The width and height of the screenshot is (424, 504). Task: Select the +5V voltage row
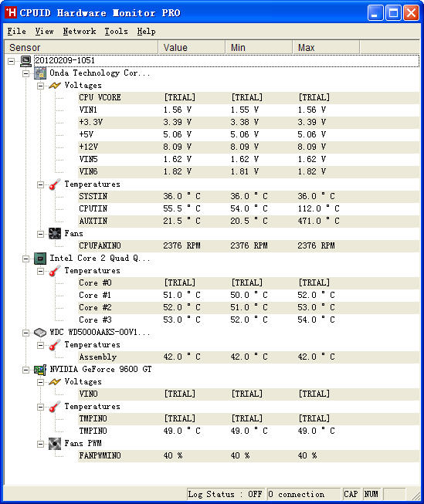(x=249, y=134)
